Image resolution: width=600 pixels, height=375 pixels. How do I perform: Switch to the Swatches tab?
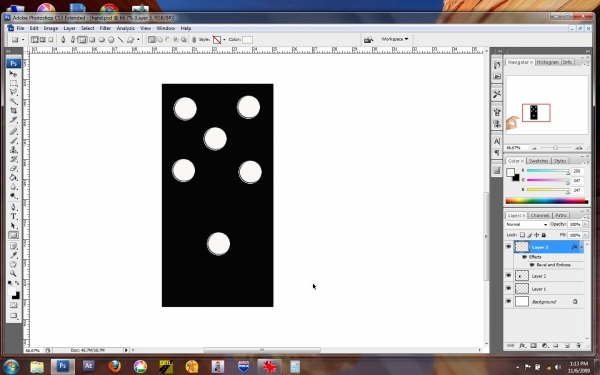pos(538,161)
